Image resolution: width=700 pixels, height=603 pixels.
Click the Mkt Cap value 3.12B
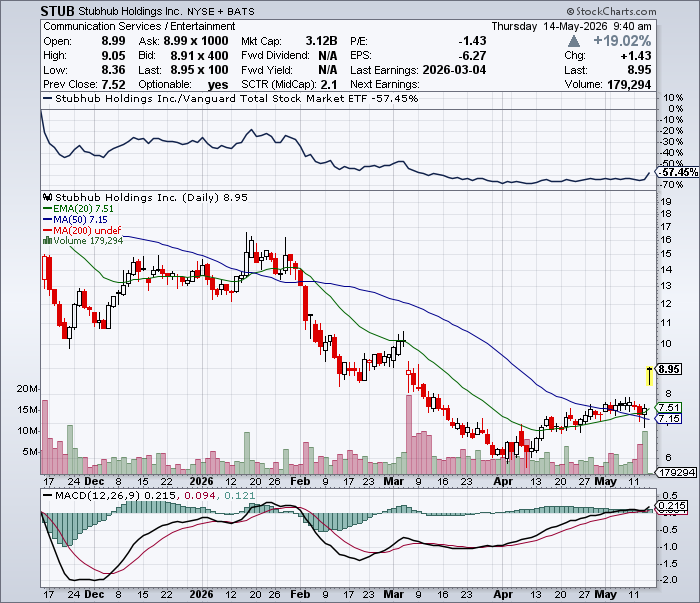click(321, 41)
